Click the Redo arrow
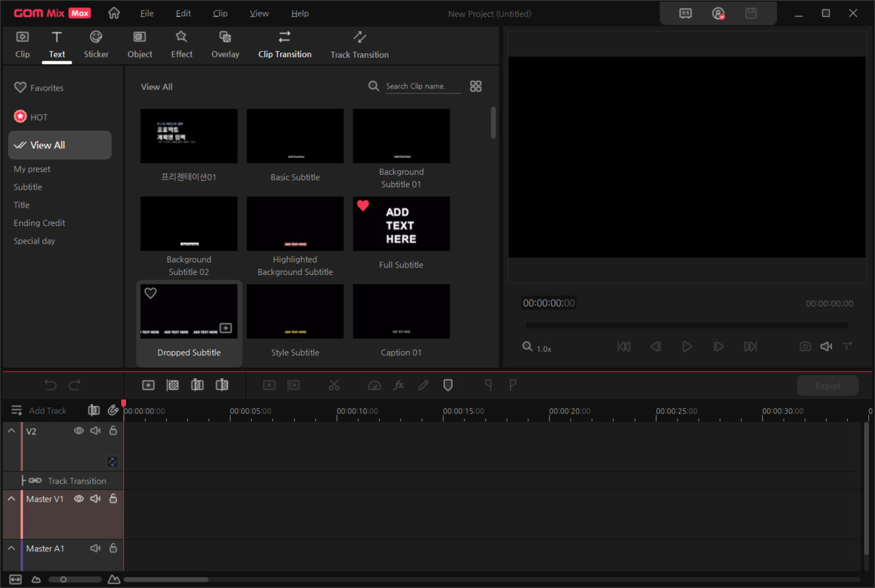Screen dimensions: 875x588 pyautogui.click(x=75, y=385)
